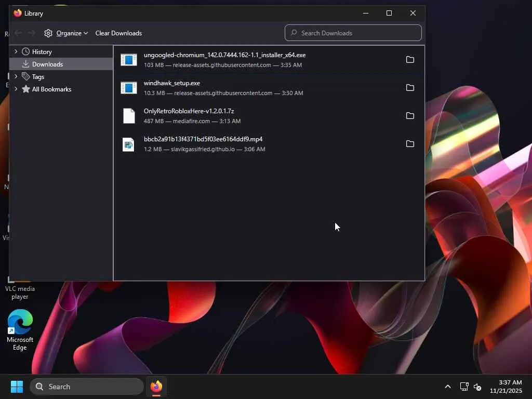The image size is (532, 399).
Task: Expand the Tags tree node
Action: (16, 76)
